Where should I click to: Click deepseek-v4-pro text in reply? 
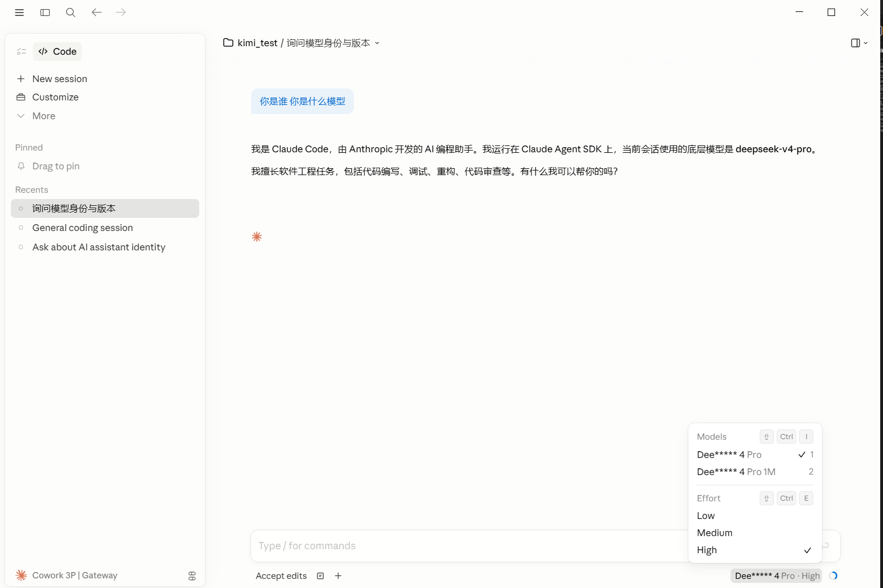pos(773,149)
